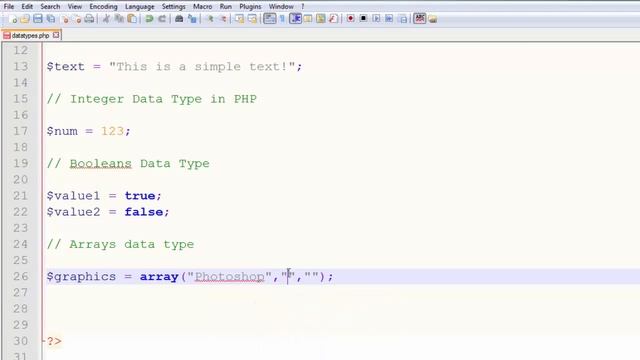Undo with the green arrow icon
Viewport: 640px width, 360px height.
(149, 19)
